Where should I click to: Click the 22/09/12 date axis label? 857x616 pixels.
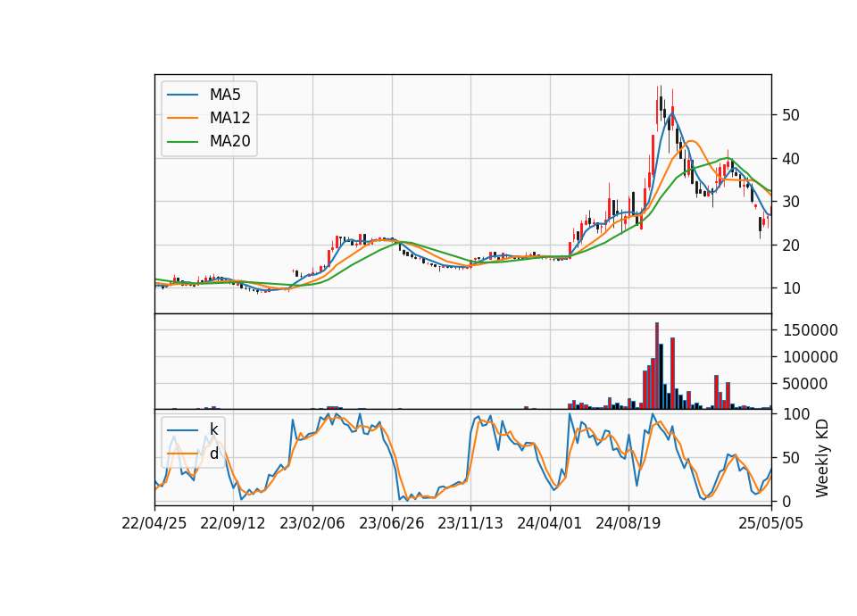tap(233, 523)
